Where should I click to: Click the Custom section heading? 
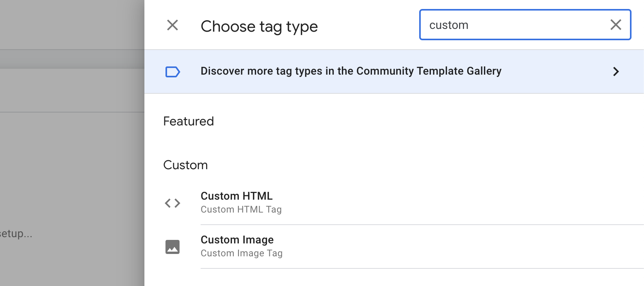tap(185, 165)
